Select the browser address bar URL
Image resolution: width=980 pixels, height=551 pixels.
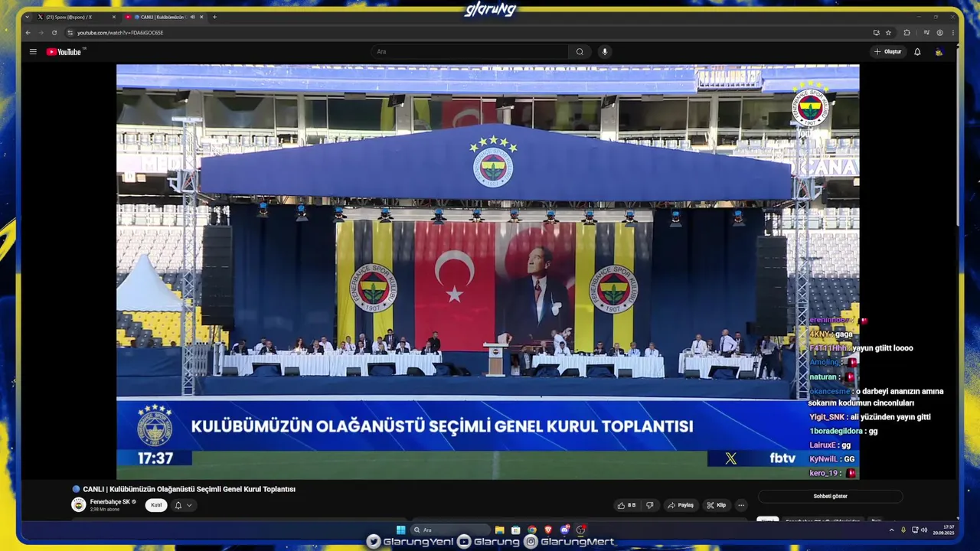point(120,33)
